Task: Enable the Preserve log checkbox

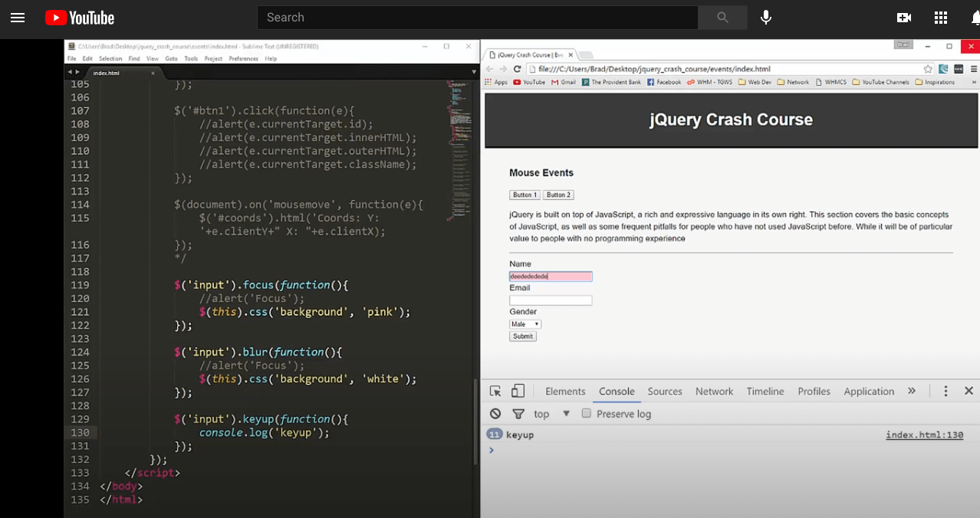Action: (x=587, y=414)
